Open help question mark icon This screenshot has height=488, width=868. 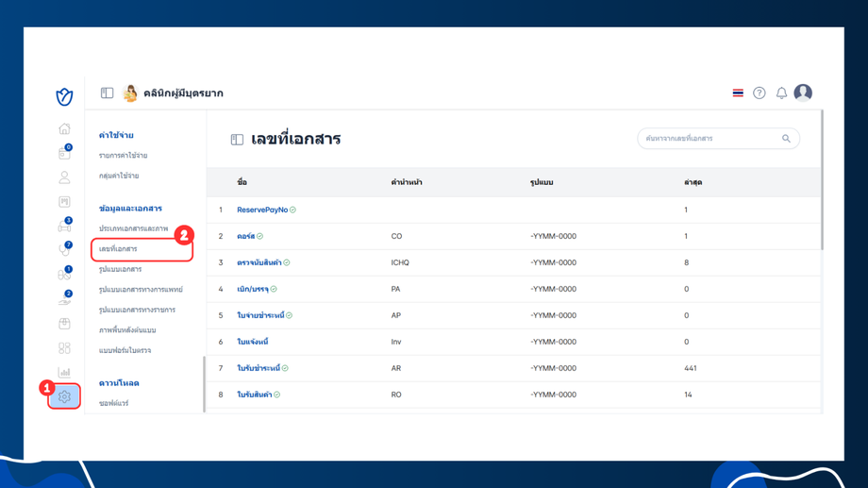759,93
